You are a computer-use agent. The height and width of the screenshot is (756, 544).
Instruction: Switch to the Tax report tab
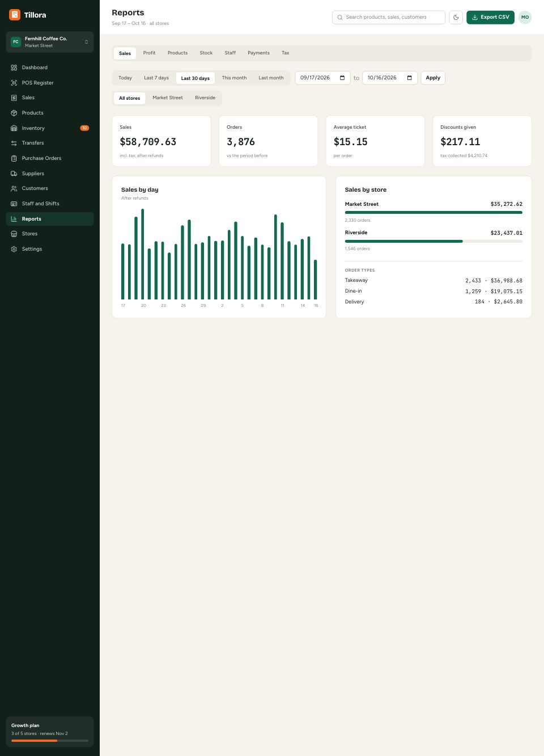coord(286,53)
